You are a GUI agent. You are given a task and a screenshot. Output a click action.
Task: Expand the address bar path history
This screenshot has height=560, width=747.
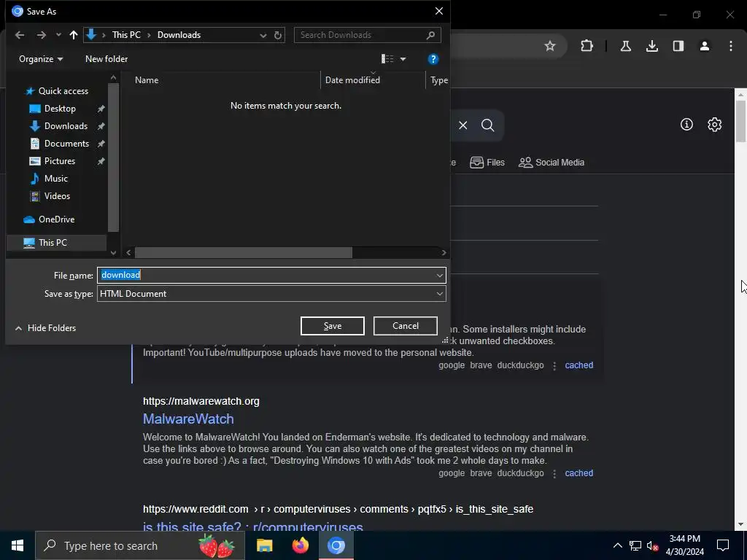pos(263,35)
